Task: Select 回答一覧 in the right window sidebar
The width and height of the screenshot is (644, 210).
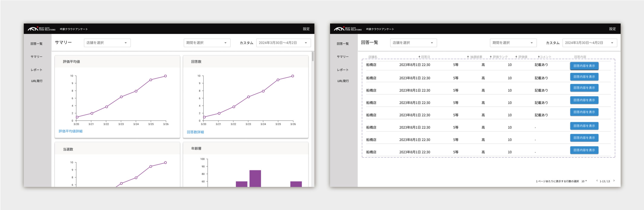Action: tap(343, 44)
